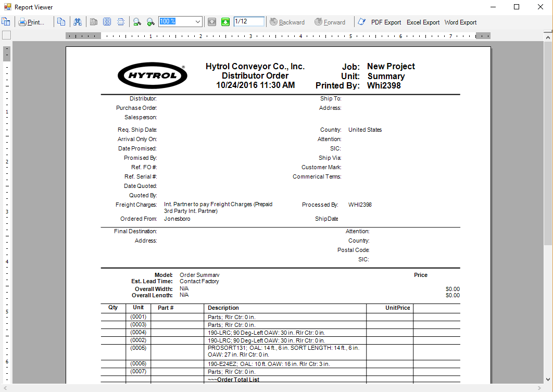Click the zoom out magnifier icon
Viewport: 553px width, 392px height.
(137, 22)
